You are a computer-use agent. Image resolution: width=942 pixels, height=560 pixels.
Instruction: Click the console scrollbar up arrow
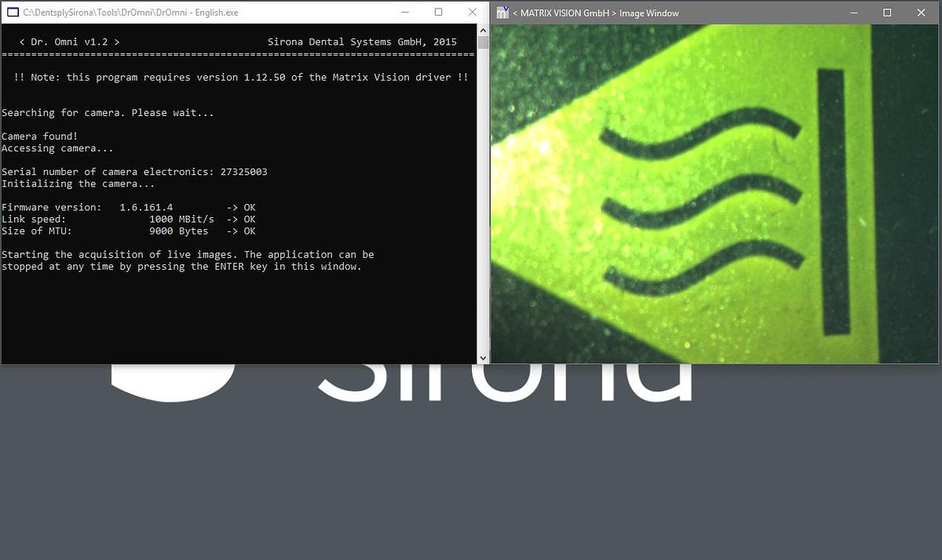pyautogui.click(x=483, y=30)
